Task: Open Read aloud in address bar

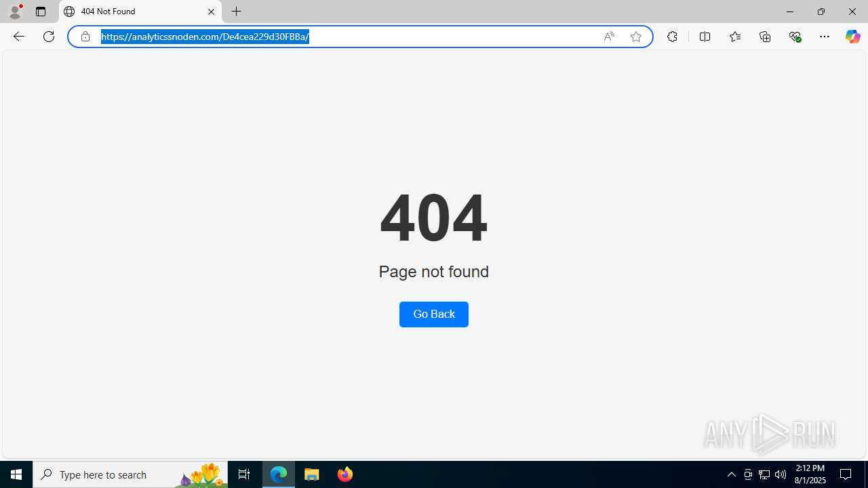Action: (x=609, y=37)
